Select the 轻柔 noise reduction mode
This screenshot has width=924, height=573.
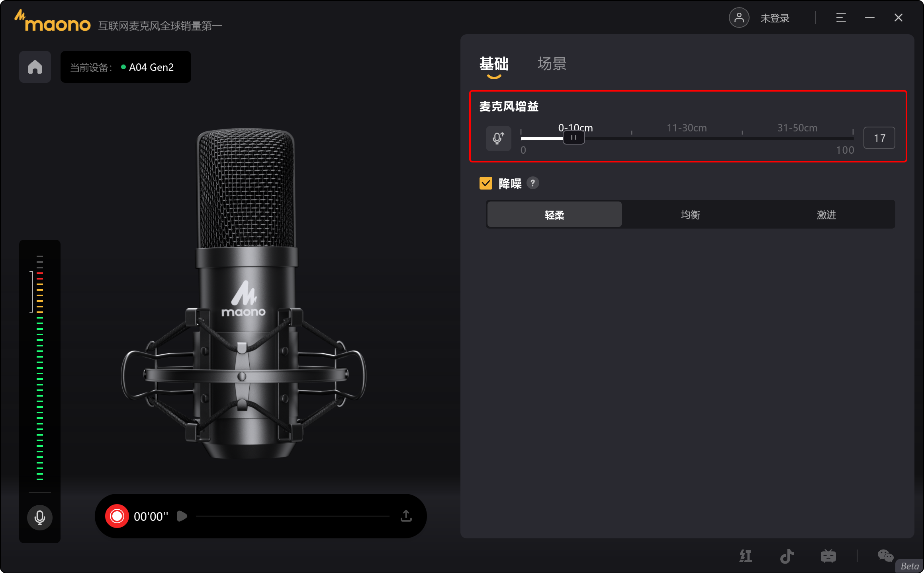554,215
